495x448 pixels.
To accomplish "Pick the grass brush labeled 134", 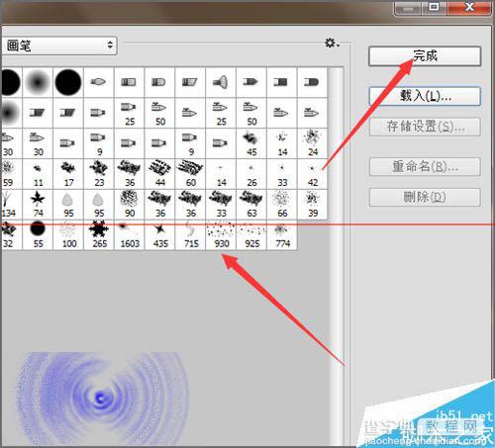I will pyautogui.click(x=10, y=205).
